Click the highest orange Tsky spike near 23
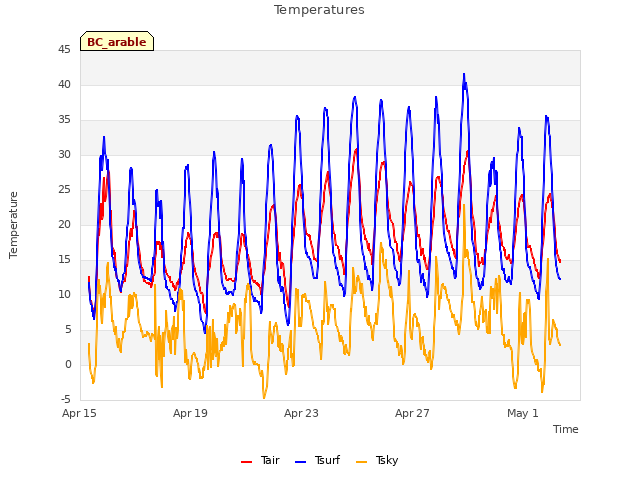The height and width of the screenshot is (480, 640). pyautogui.click(x=464, y=204)
